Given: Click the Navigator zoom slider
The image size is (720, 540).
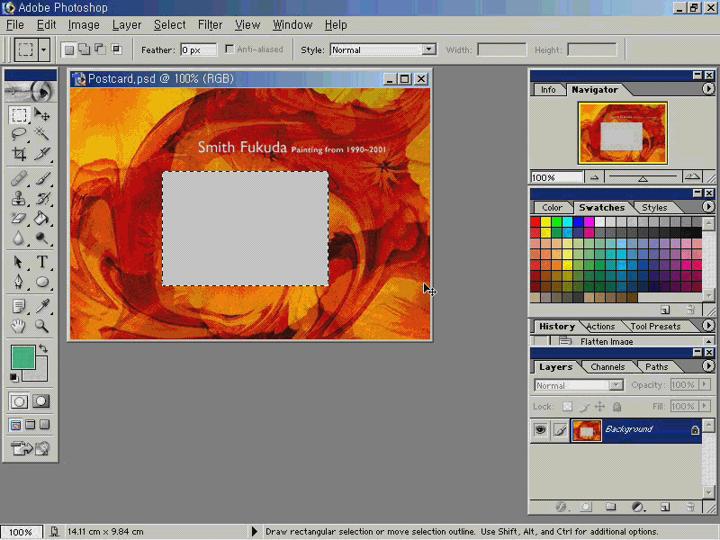Looking at the screenshot, I should 642,177.
